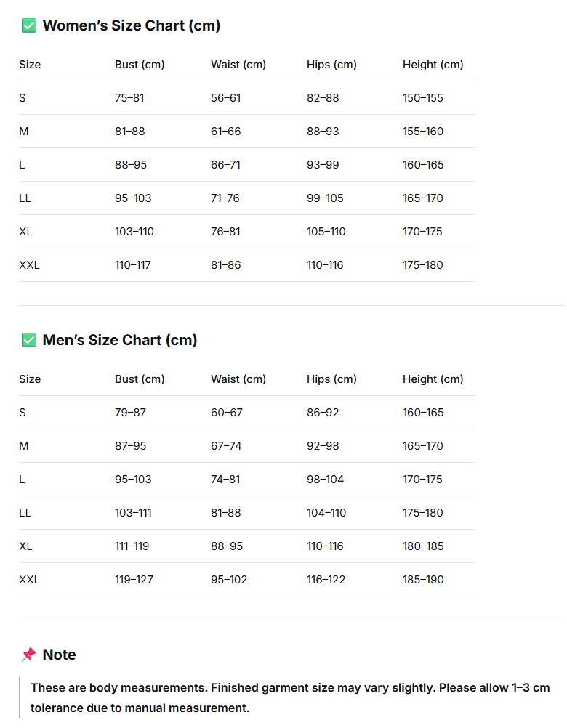Image resolution: width=567 pixels, height=728 pixels.
Task: Select men's XL height value 180–185
Action: [423, 546]
